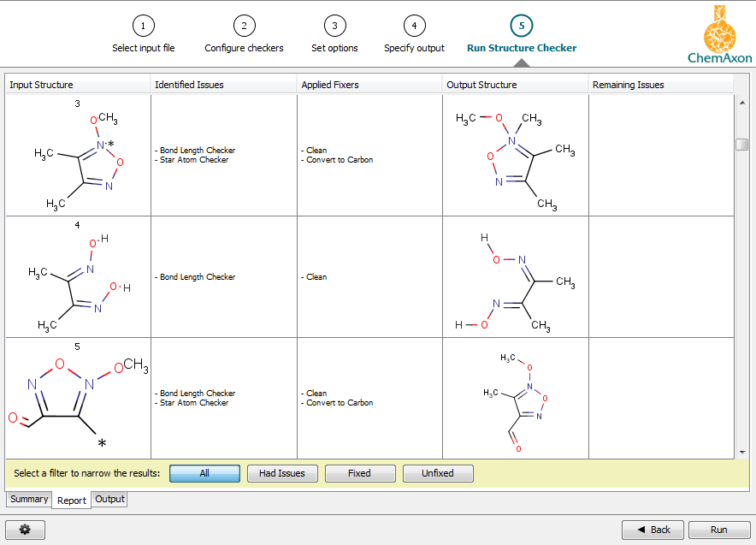Open the settings gear menu

click(x=25, y=529)
